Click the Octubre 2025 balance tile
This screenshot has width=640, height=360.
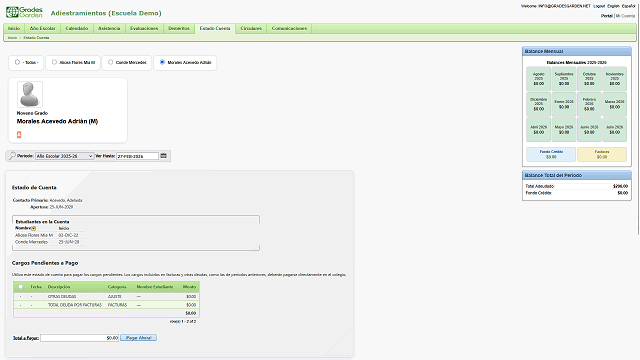coord(589,79)
